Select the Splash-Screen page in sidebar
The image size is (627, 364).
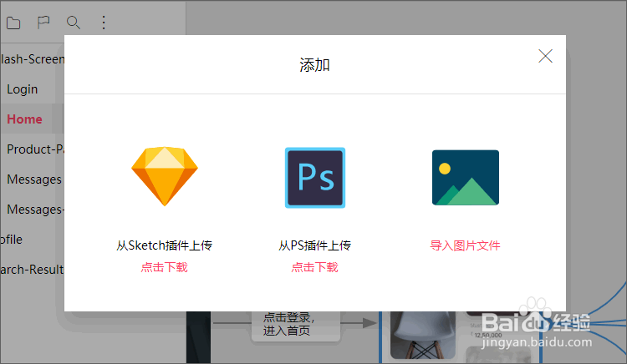coord(32,59)
